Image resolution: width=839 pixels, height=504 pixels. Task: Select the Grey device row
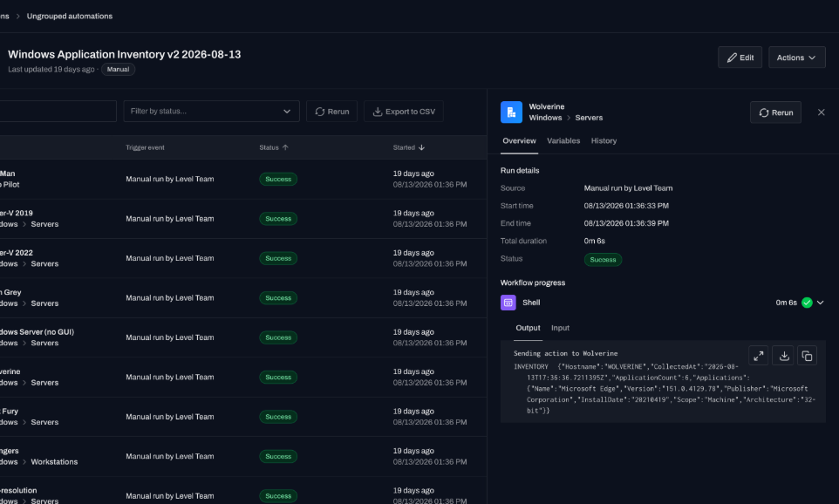(x=243, y=297)
